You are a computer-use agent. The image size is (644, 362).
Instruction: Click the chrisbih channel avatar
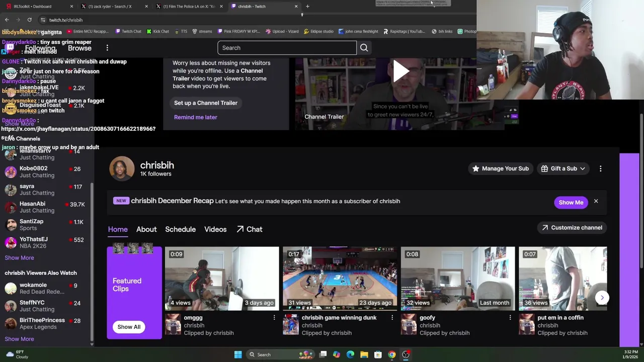pos(122,168)
